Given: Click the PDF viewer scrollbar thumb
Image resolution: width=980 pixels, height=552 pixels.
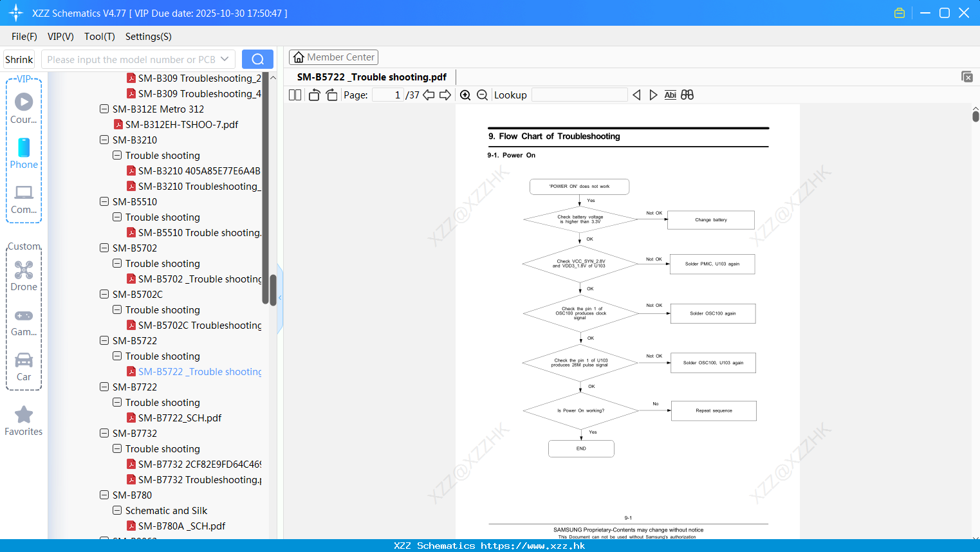Looking at the screenshot, I should pyautogui.click(x=975, y=116).
